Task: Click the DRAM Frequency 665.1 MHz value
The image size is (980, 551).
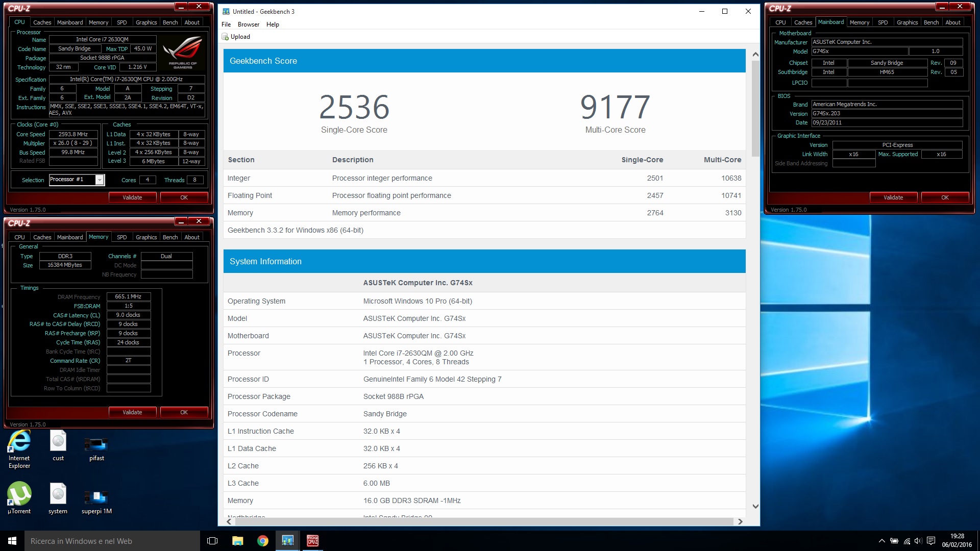Action: pos(128,296)
